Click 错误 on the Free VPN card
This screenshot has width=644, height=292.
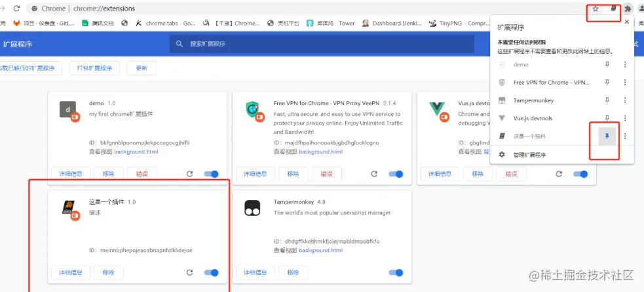pos(326,174)
